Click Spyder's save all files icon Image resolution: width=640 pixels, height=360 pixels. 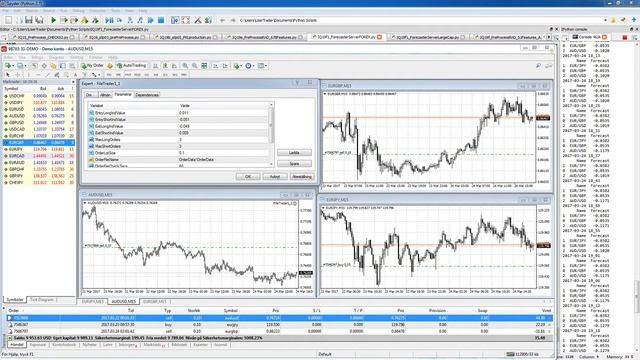pos(39,20)
